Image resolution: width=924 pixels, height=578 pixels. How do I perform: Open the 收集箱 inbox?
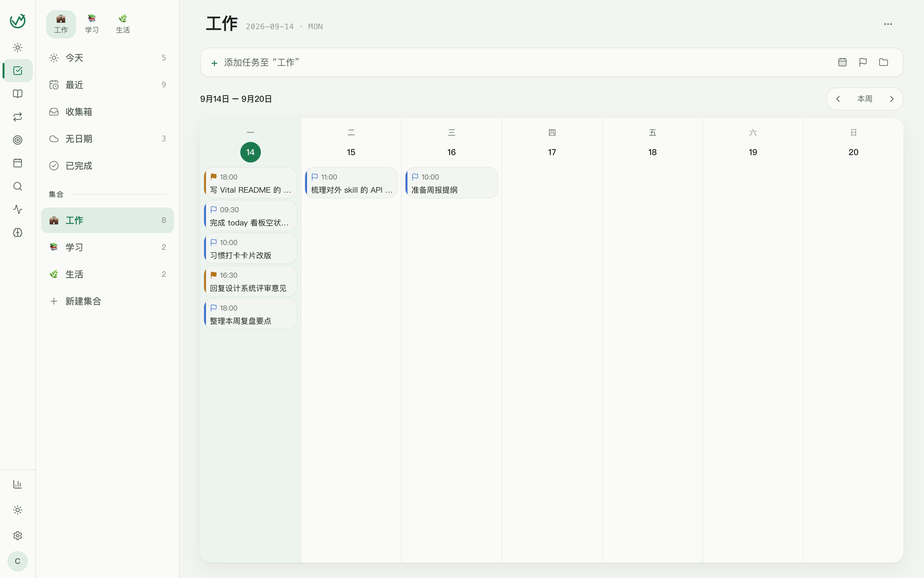[107, 112]
